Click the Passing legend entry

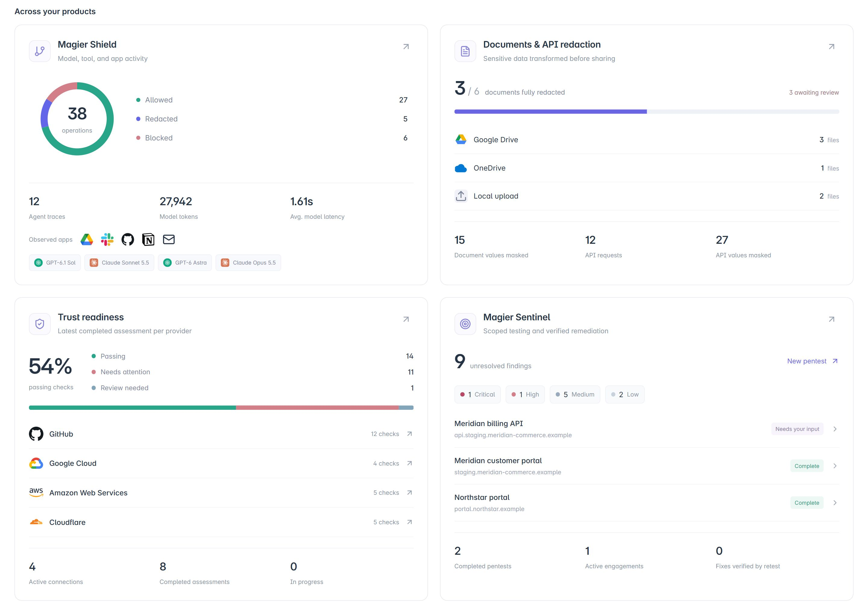[253, 356]
